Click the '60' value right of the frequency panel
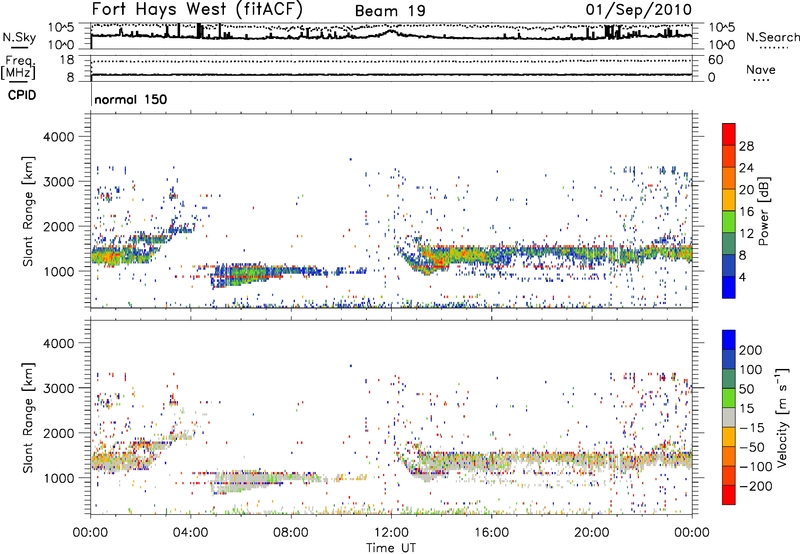This screenshot has width=800, height=554. pos(715,60)
